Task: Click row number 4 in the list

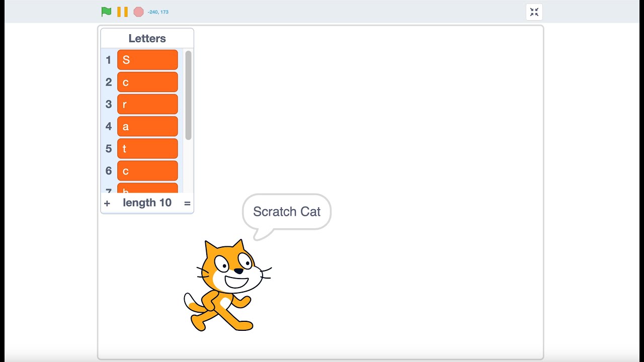Action: [108, 126]
